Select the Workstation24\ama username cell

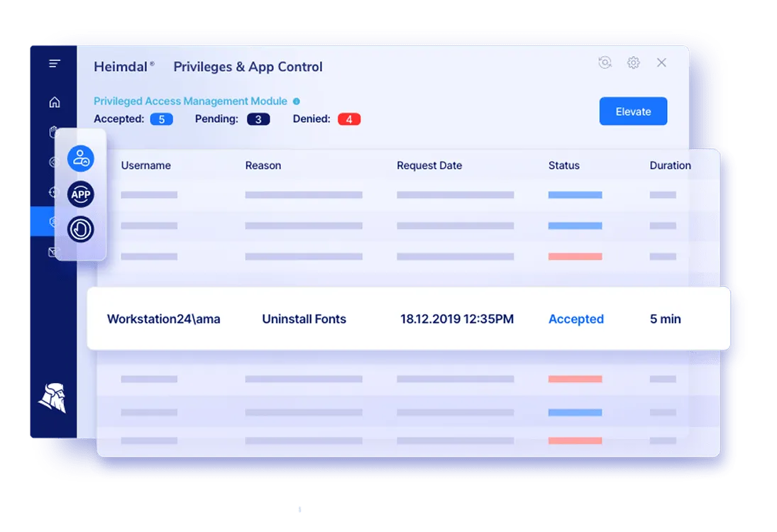[x=163, y=319]
